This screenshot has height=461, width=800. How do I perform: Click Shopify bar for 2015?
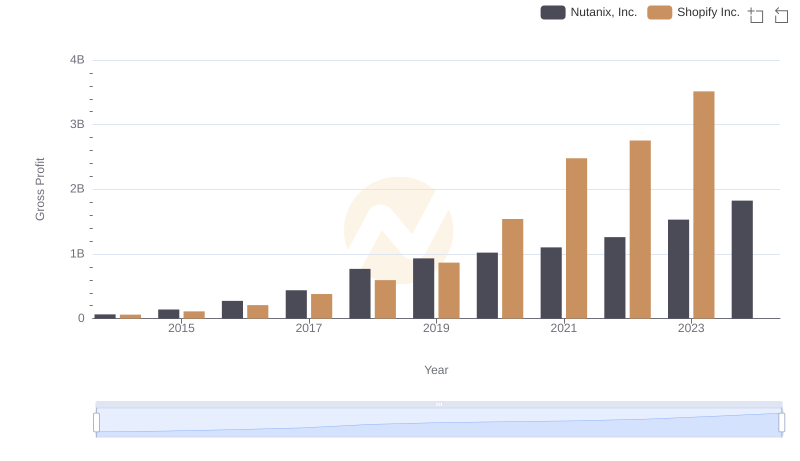pos(194,315)
